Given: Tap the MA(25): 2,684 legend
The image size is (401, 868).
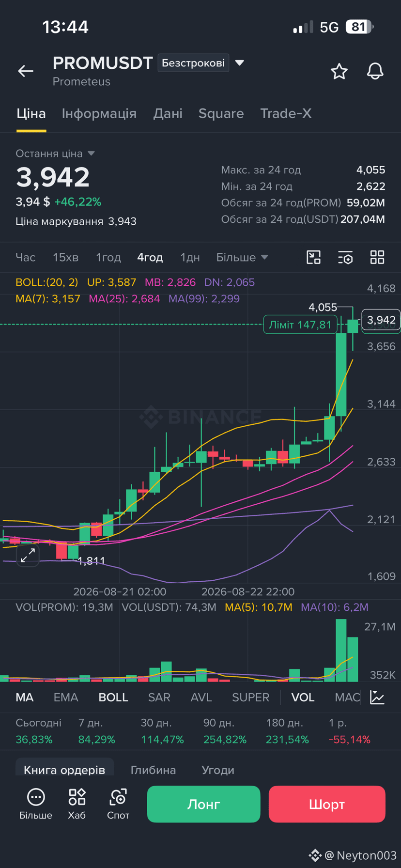Looking at the screenshot, I should [124, 299].
